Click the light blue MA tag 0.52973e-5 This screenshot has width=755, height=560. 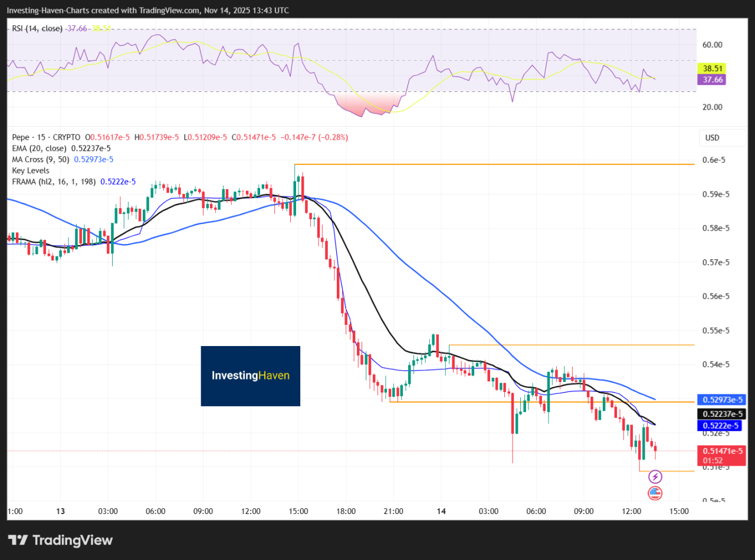tap(720, 399)
